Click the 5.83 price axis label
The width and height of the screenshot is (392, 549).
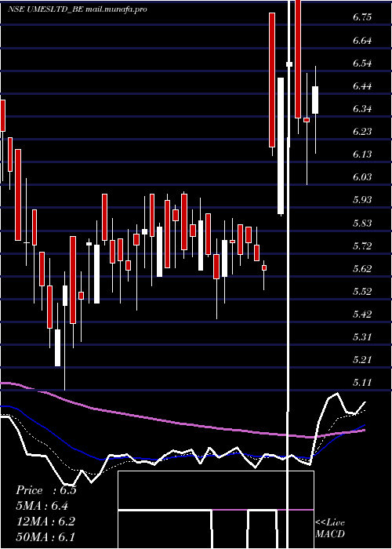(362, 223)
